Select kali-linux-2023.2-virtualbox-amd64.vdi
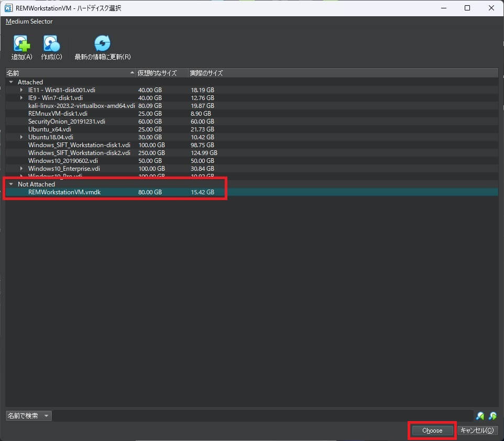 click(251, 106)
